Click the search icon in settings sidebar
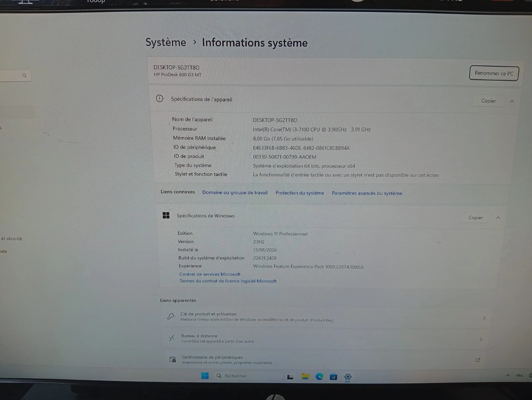Viewport: 532px width, 400px height. point(24,75)
